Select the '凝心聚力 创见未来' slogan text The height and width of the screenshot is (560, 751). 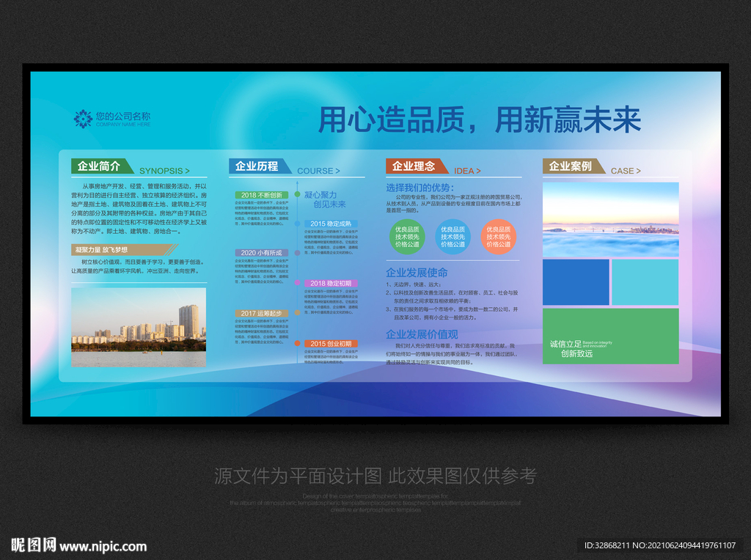tap(325, 199)
